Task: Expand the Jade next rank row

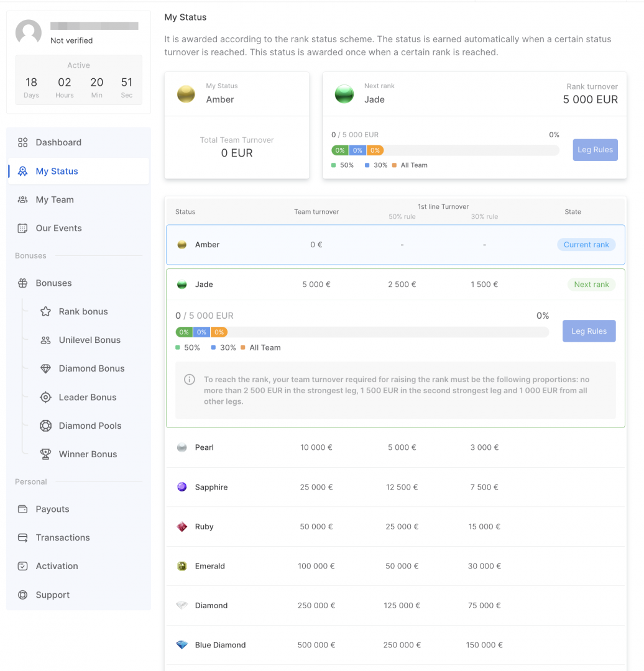Action: click(x=395, y=285)
